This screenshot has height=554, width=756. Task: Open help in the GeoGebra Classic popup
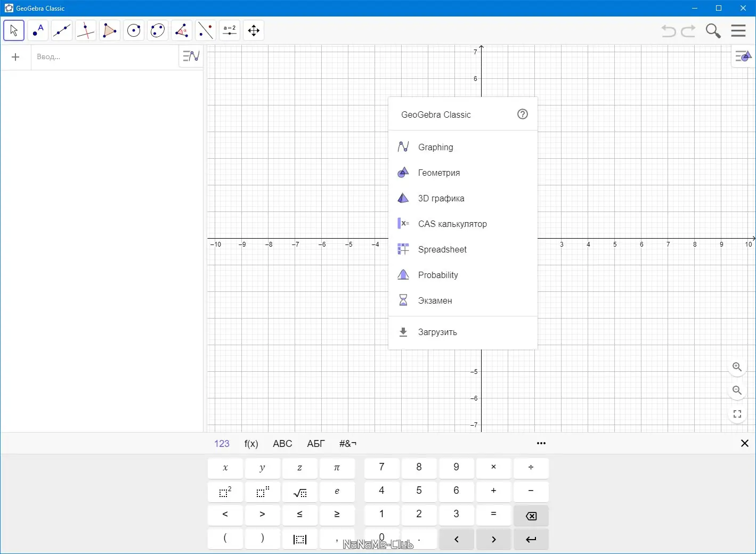click(x=523, y=114)
